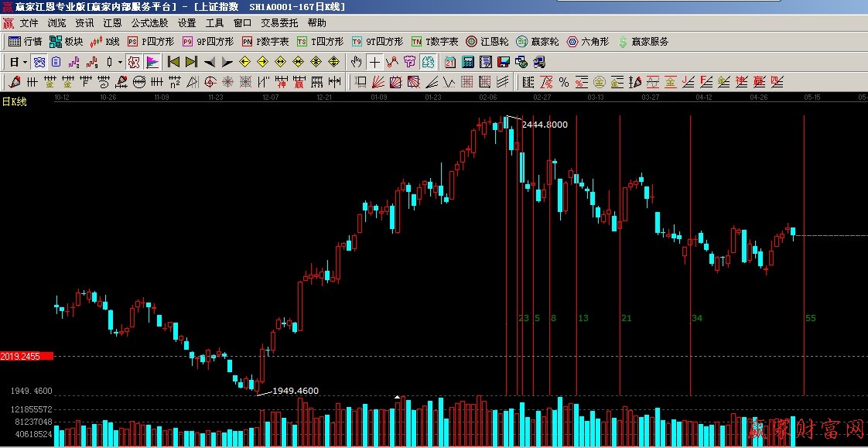This screenshot has height=448, width=868.
Task: Expand the candlestick type dropdown arrow
Action: coord(120,62)
